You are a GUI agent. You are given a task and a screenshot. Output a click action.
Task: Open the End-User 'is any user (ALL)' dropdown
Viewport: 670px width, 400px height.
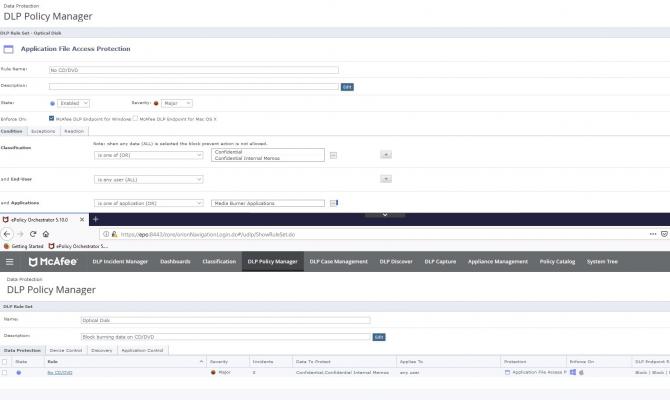[x=149, y=179]
